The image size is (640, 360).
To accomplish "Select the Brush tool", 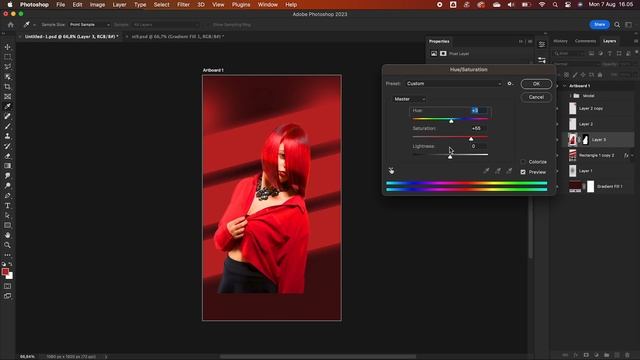I will [x=7, y=127].
